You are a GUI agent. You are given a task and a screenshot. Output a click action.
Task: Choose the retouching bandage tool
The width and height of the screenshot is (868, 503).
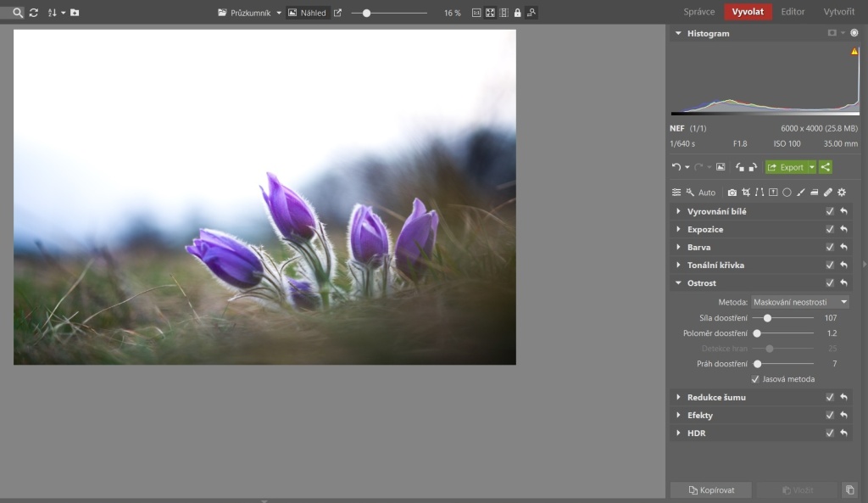[x=828, y=193]
